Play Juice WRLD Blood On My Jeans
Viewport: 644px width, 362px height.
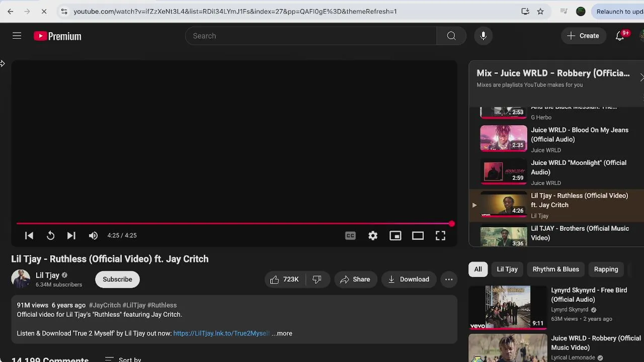[556, 139]
